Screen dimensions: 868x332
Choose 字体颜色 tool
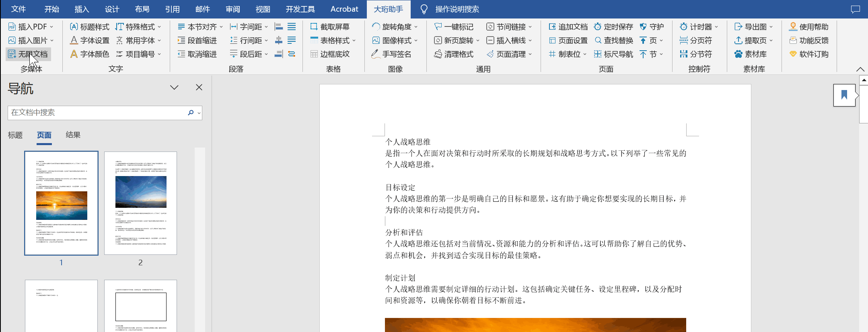pyautogui.click(x=90, y=54)
